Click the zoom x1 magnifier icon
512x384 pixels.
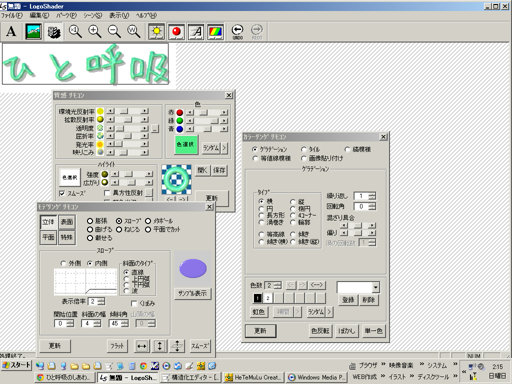click(x=75, y=32)
